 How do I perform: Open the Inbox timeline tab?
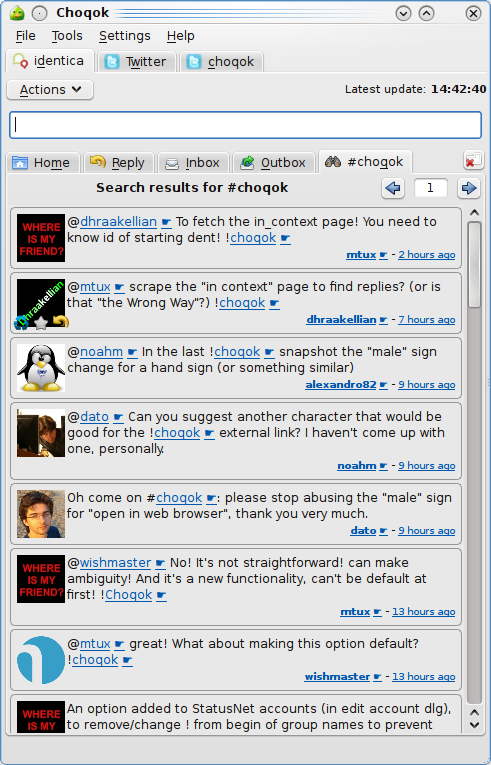193,162
